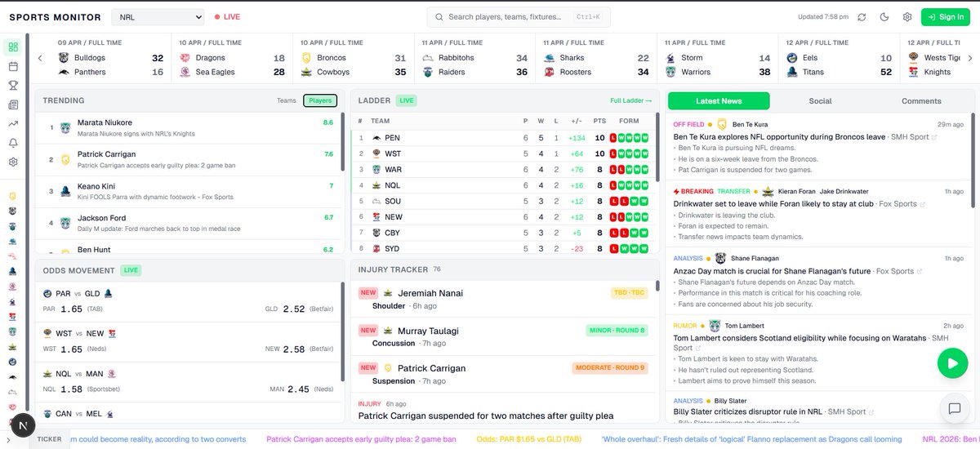Select the NQL row in ladder
This screenshot has width=980, height=449.
(x=505, y=185)
